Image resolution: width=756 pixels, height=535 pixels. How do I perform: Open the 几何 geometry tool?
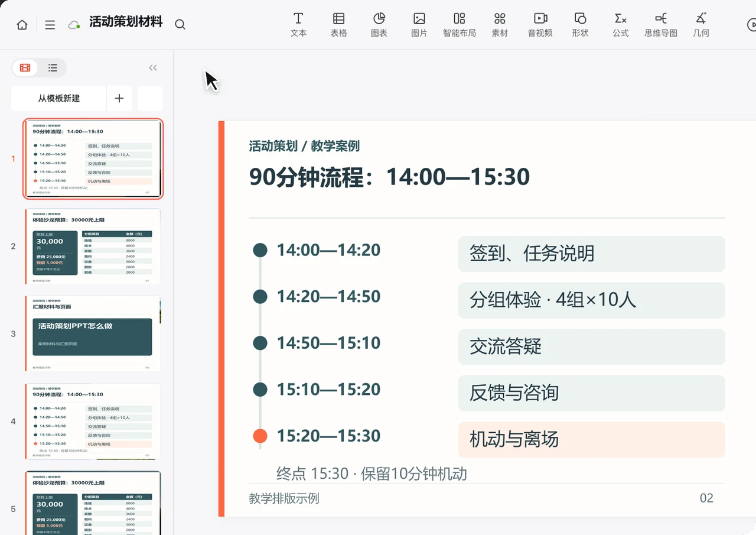pos(701,25)
